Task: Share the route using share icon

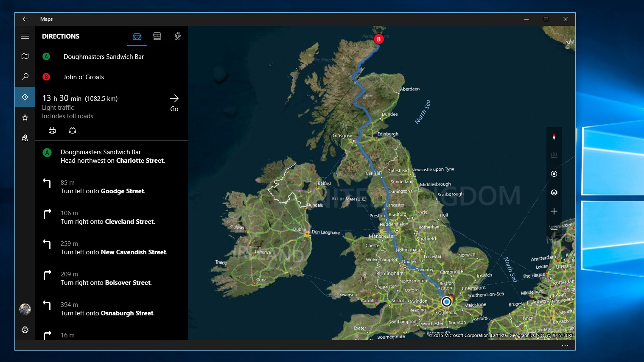Action: click(73, 130)
